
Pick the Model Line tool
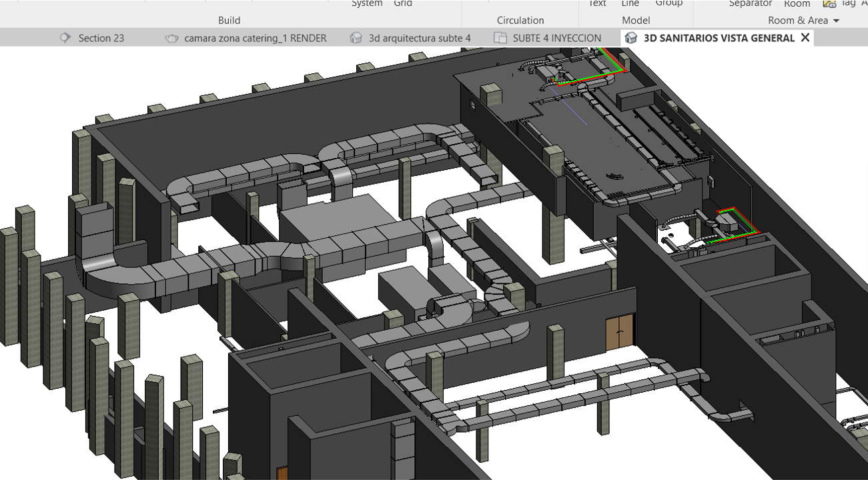point(630,3)
